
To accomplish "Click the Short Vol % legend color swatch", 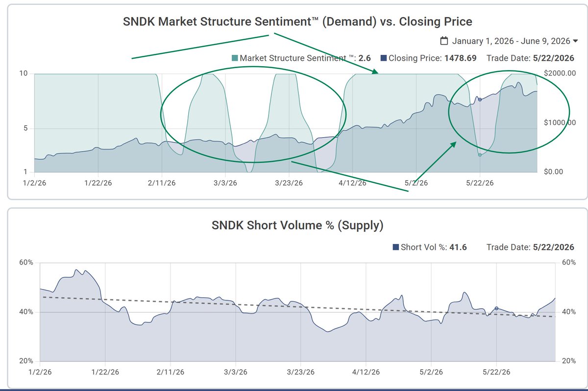I will (x=396, y=247).
